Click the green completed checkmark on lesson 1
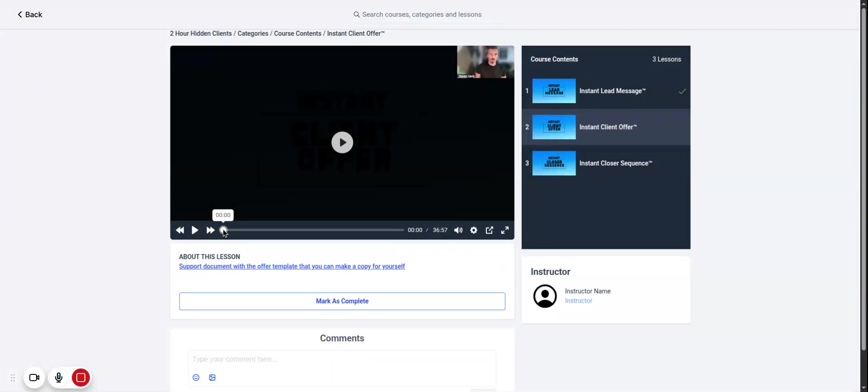868x392 pixels. pyautogui.click(x=682, y=91)
